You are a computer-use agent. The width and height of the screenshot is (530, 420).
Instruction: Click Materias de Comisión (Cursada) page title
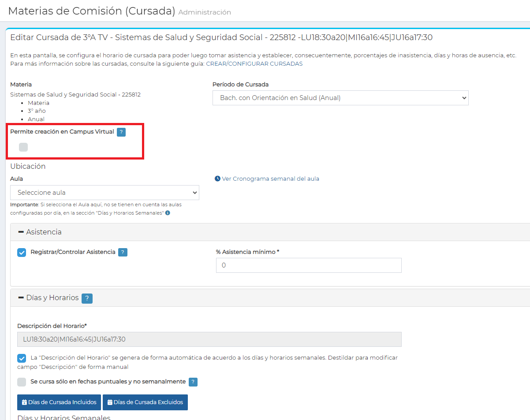[x=92, y=11]
